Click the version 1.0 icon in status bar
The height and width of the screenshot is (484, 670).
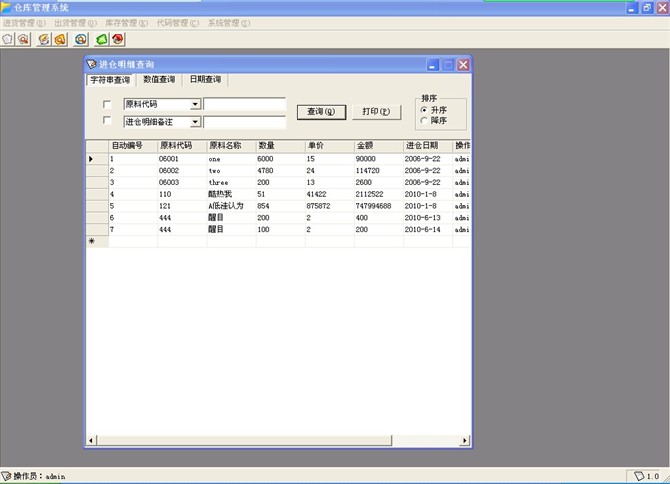tap(639, 475)
